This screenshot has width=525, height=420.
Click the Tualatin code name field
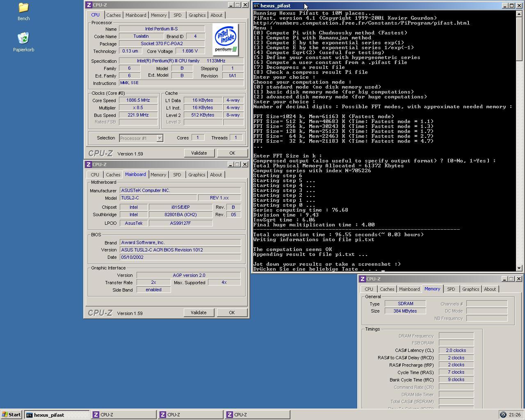point(141,36)
